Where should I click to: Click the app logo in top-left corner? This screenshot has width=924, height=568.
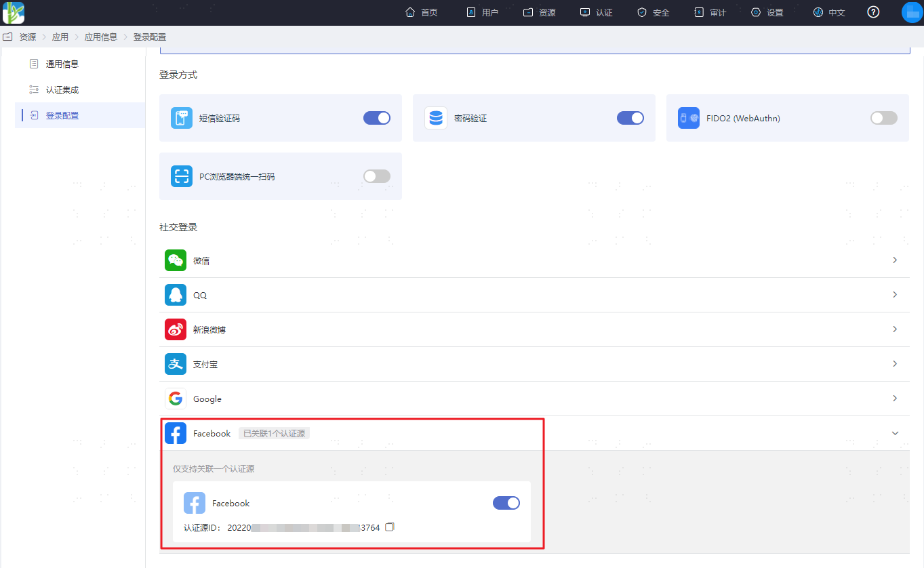point(14,12)
